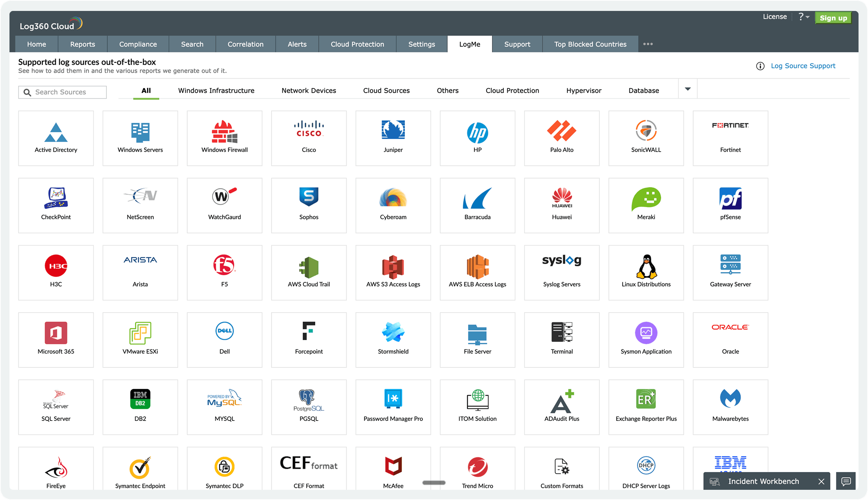Open the Log Source Support link

click(x=803, y=66)
